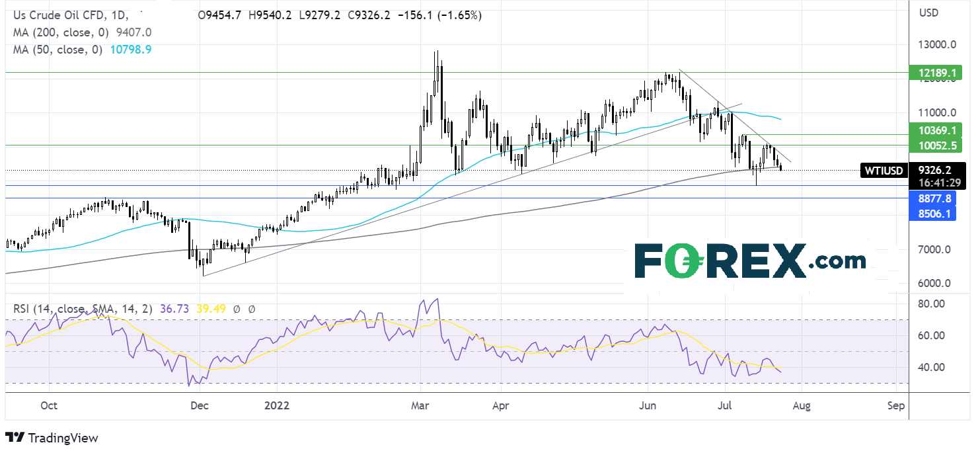
Task: Click the RSI 40.00 axis label
Action: pyautogui.click(x=930, y=367)
